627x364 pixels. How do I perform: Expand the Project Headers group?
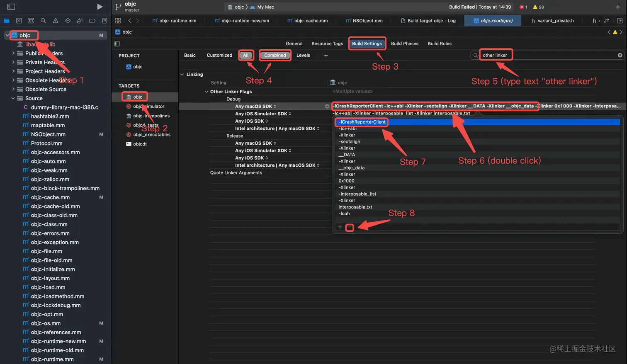click(x=13, y=71)
